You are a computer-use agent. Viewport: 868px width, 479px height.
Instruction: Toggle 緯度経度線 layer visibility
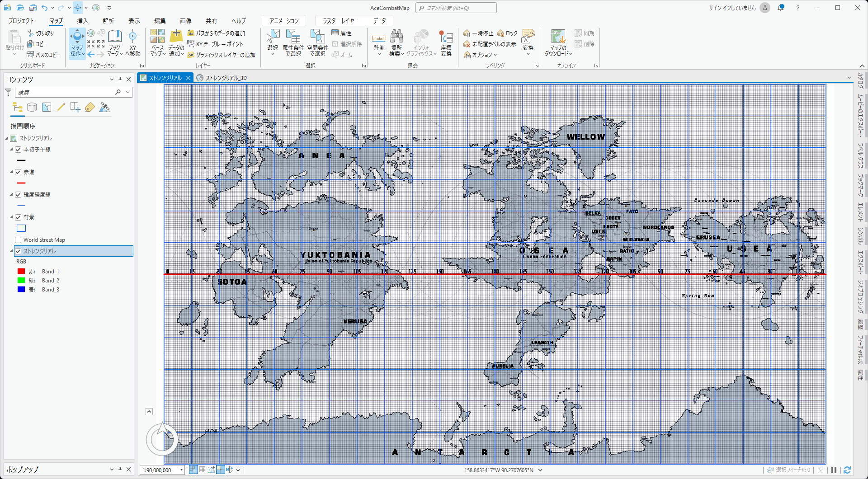point(18,195)
